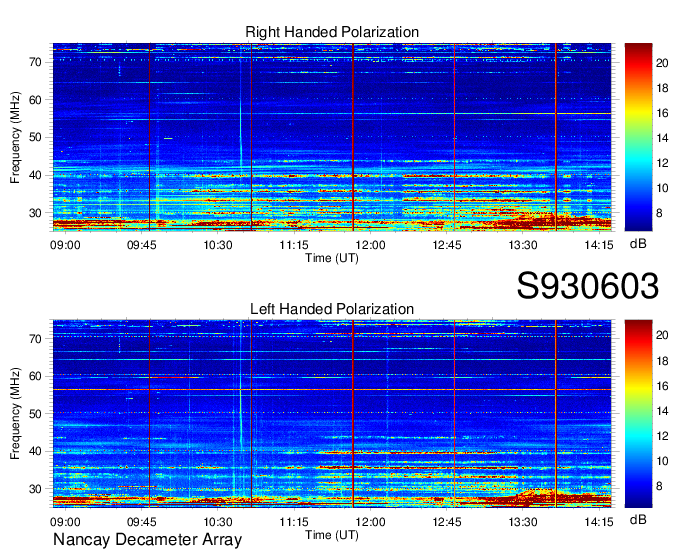
Task: Click the 09:45 time tick of left-handed plot
Action: [x=141, y=522]
